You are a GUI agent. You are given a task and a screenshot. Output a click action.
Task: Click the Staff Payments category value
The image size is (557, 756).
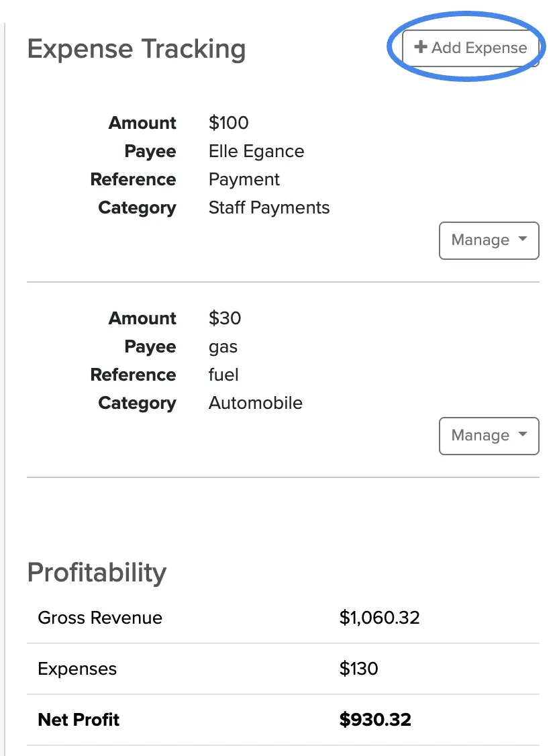click(x=269, y=208)
